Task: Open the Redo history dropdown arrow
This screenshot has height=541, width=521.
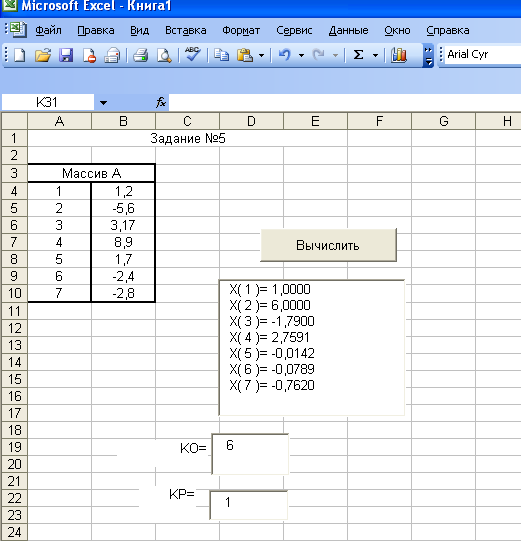Action: click(335, 56)
